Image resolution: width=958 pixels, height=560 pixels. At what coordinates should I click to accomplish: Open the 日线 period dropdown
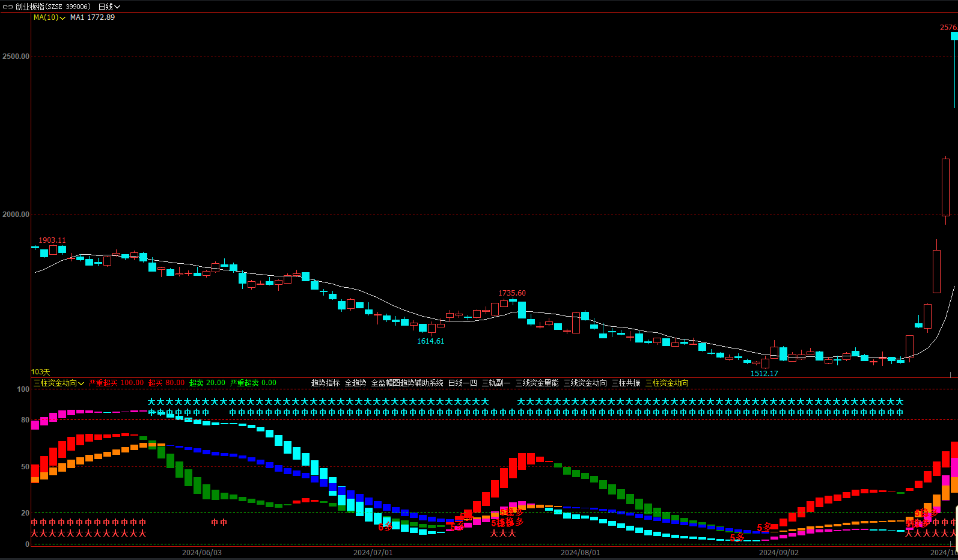[x=109, y=7]
